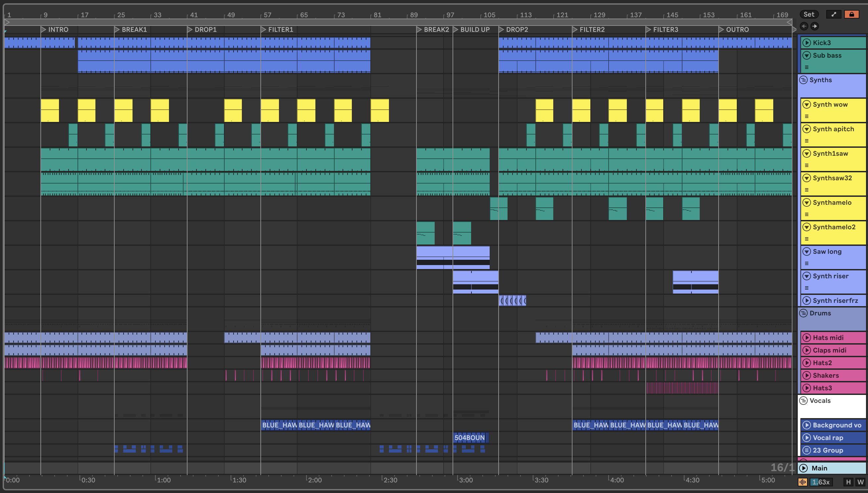The width and height of the screenshot is (868, 493).
Task: Open the Synthamelo2 lane options icon
Action: tap(807, 239)
